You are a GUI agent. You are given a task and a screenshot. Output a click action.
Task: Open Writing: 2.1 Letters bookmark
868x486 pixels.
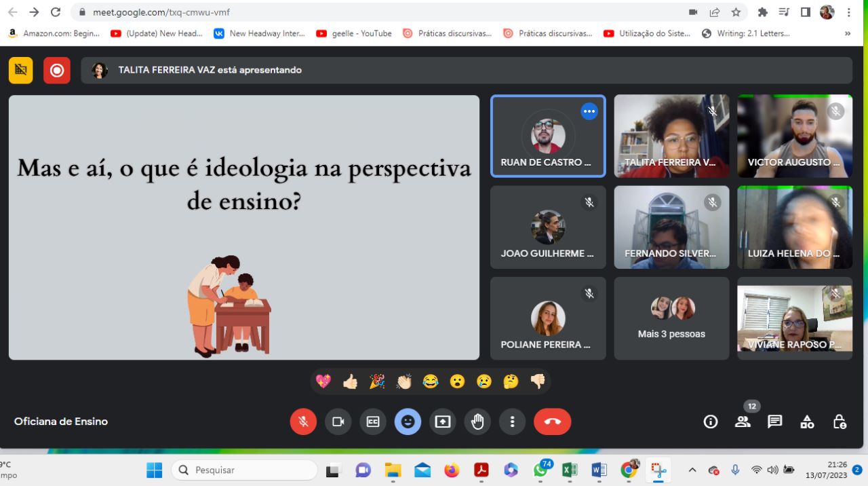[x=745, y=33]
